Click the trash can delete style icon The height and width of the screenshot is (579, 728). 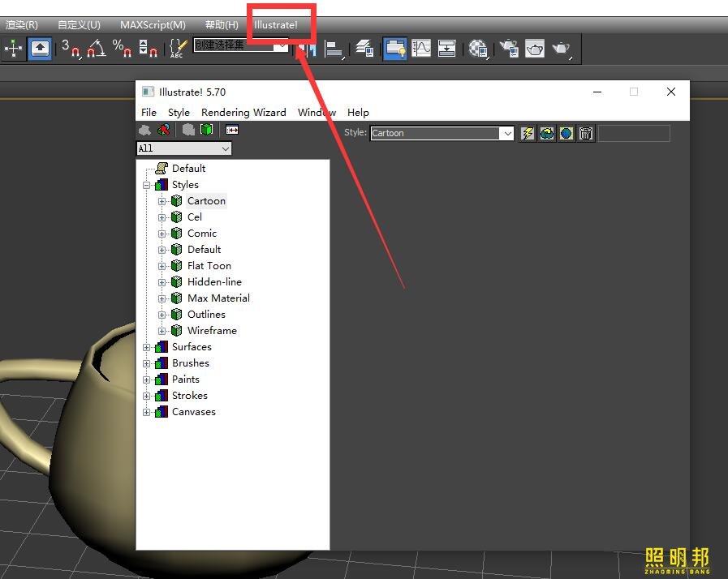coord(586,134)
